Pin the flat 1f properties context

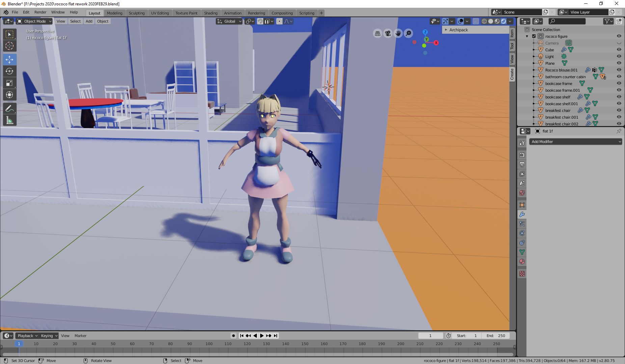[619, 131]
